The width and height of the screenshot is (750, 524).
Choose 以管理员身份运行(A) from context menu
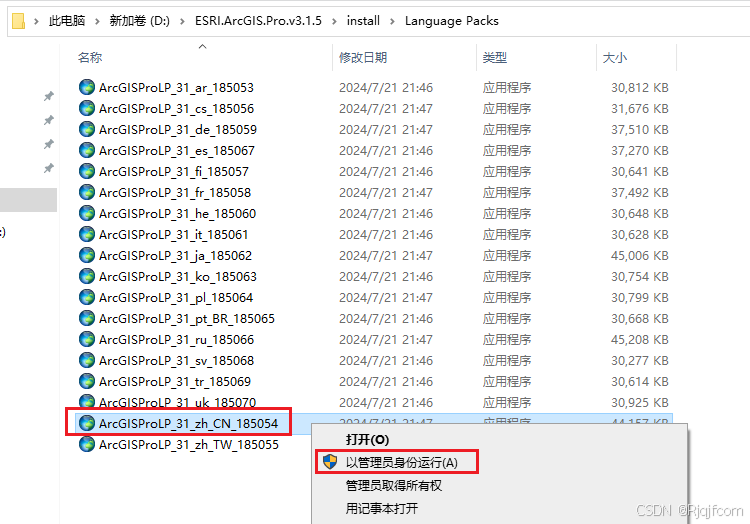[x=402, y=462]
